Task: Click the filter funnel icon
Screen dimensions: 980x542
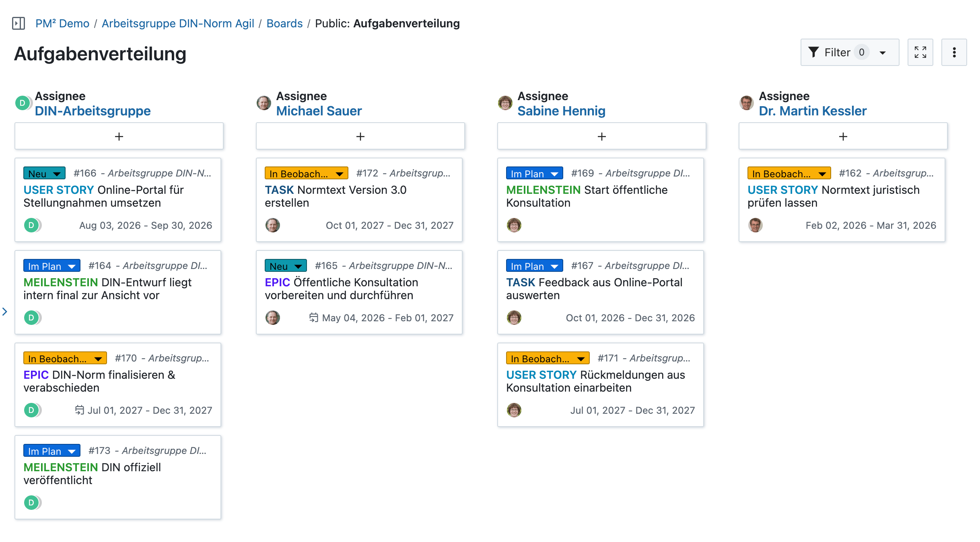Action: [813, 52]
